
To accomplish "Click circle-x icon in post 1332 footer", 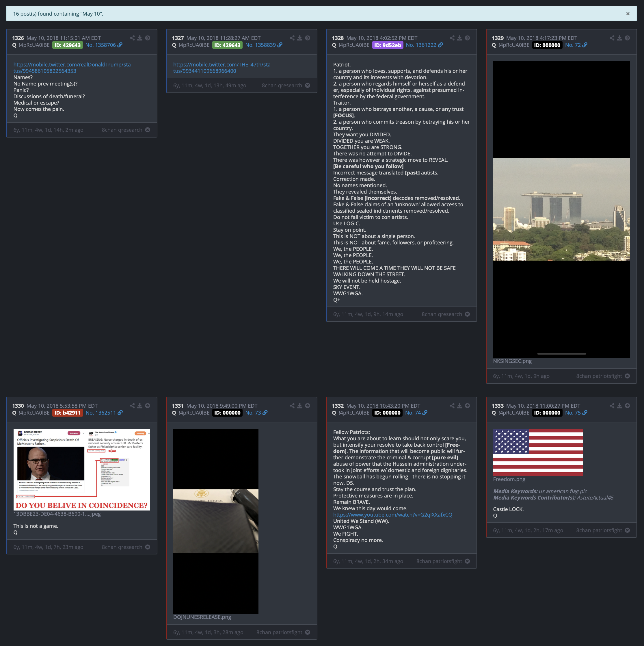I will click(x=467, y=561).
